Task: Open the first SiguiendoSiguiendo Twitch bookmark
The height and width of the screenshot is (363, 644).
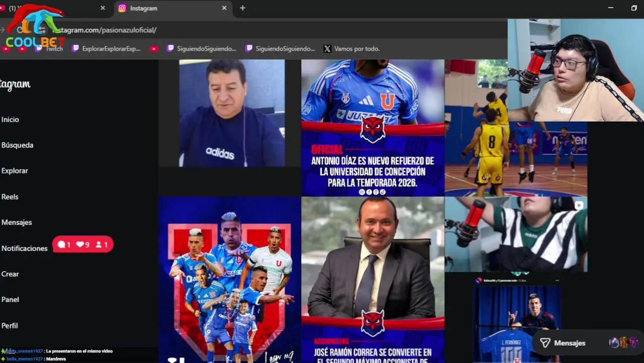Action: pyautogui.click(x=202, y=49)
